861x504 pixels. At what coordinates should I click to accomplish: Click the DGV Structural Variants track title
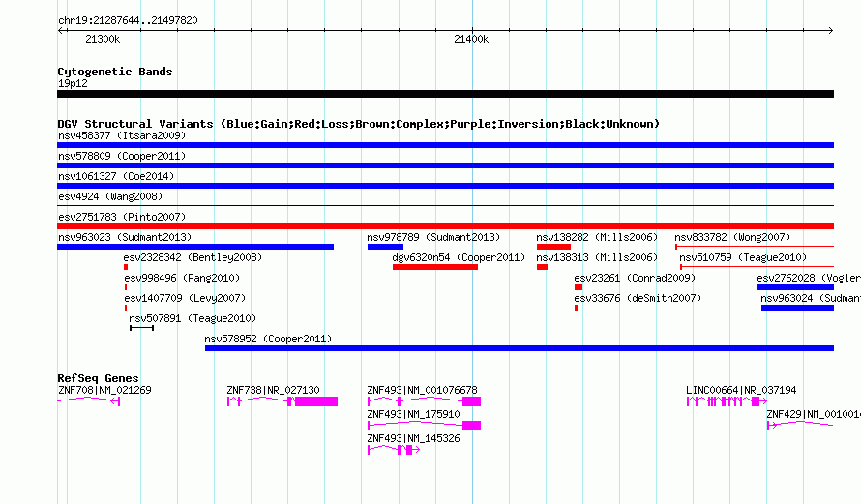pyautogui.click(x=359, y=124)
